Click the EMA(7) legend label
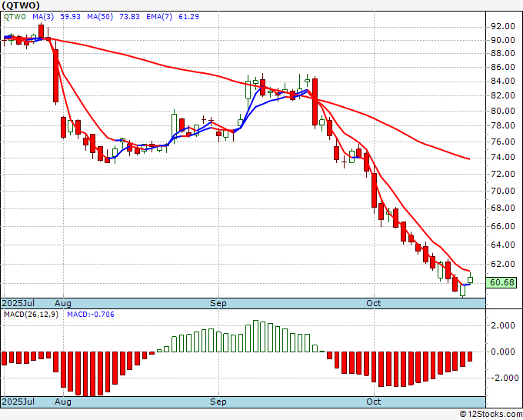 [x=159, y=16]
